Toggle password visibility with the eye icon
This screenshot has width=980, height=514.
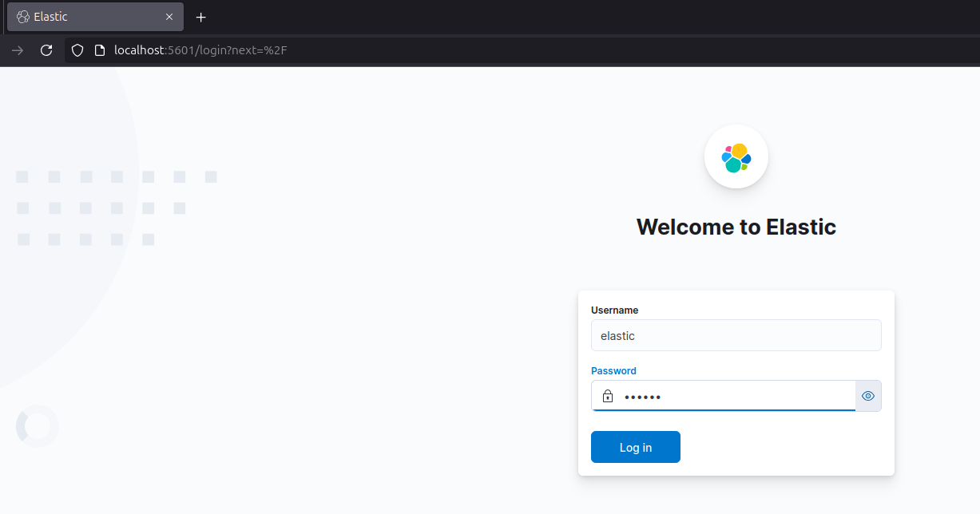868,396
